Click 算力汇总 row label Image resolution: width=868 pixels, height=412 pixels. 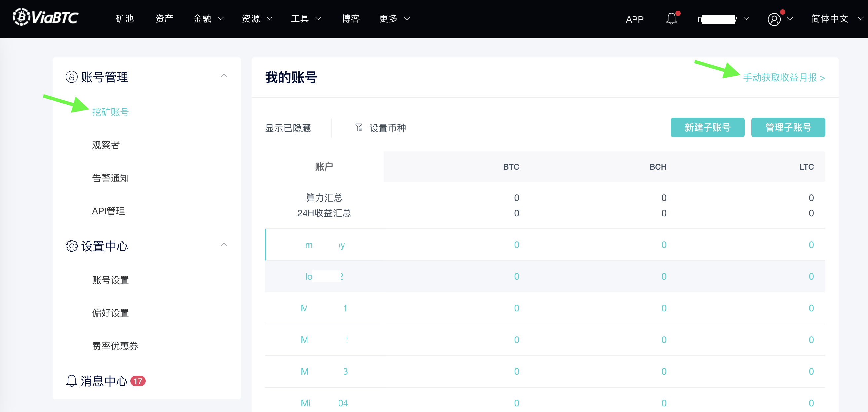click(x=324, y=198)
